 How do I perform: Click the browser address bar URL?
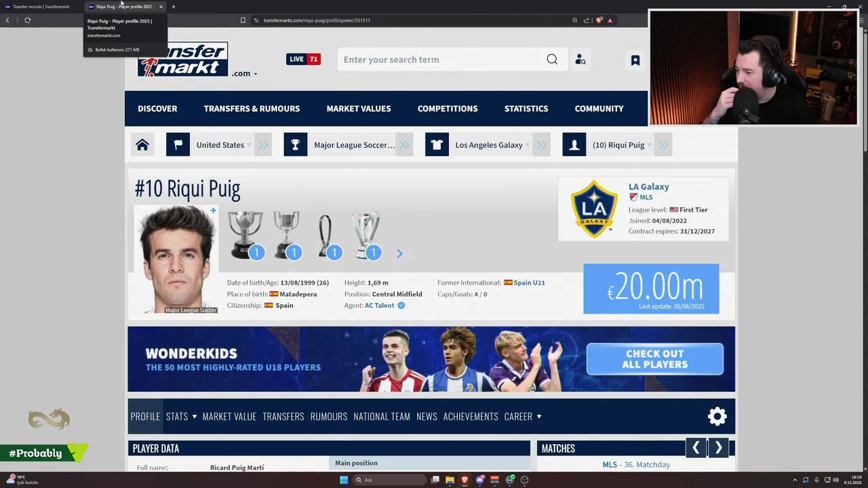(317, 20)
